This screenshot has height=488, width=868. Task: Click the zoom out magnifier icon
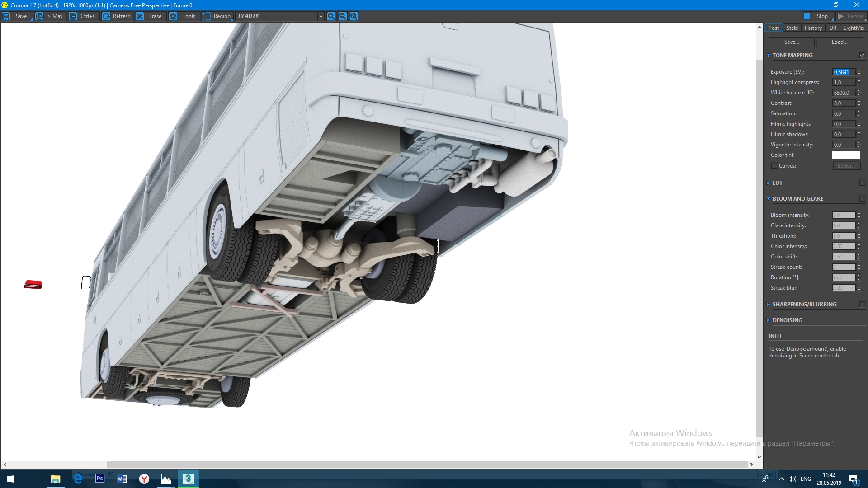click(343, 16)
